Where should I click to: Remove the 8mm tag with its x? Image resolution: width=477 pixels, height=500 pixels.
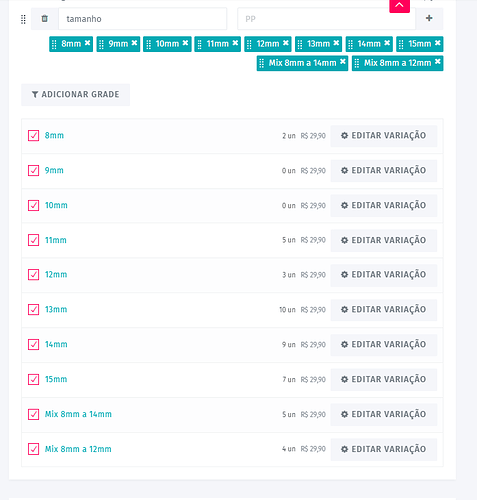pyautogui.click(x=87, y=43)
